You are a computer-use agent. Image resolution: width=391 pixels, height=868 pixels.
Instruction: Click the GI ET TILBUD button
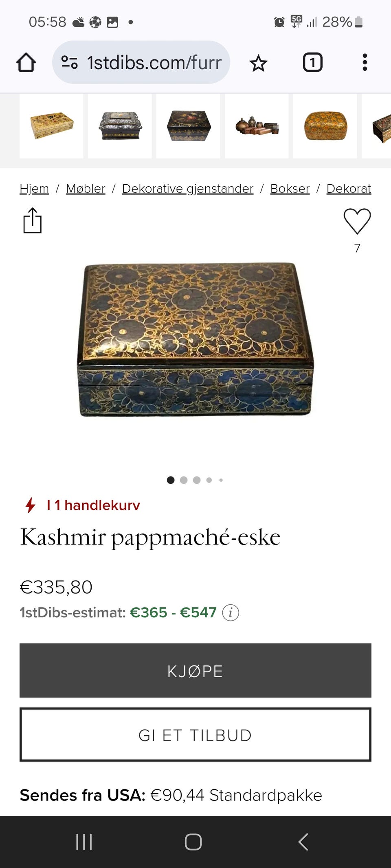click(x=195, y=735)
